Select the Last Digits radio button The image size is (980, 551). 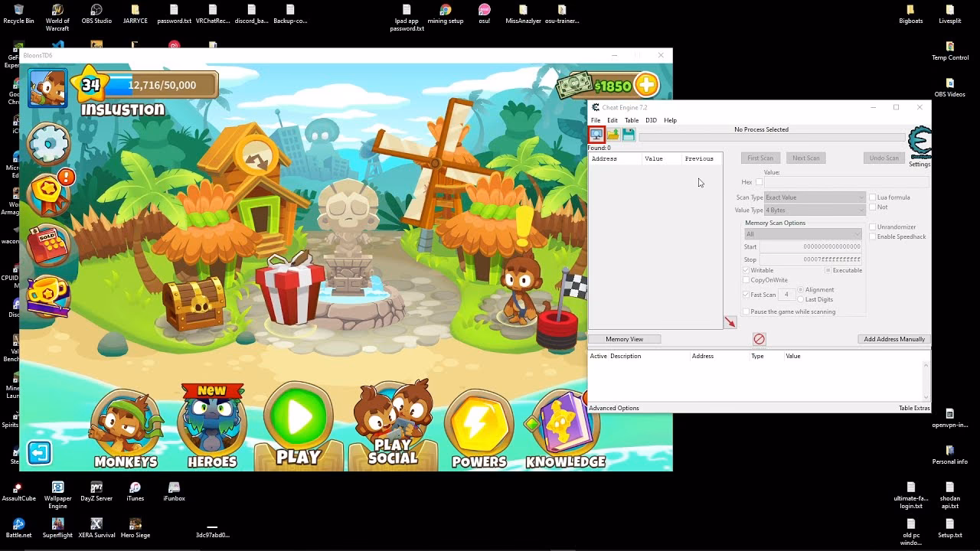pyautogui.click(x=801, y=299)
